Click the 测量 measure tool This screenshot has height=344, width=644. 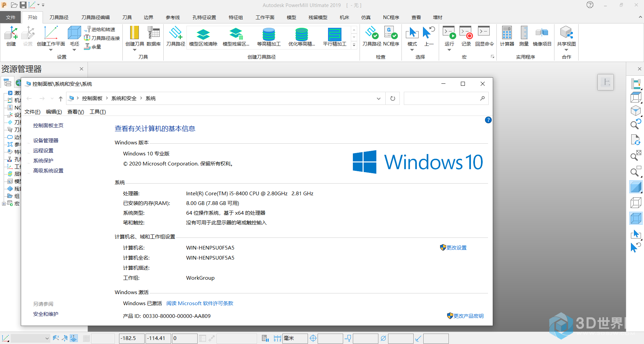[x=524, y=36]
